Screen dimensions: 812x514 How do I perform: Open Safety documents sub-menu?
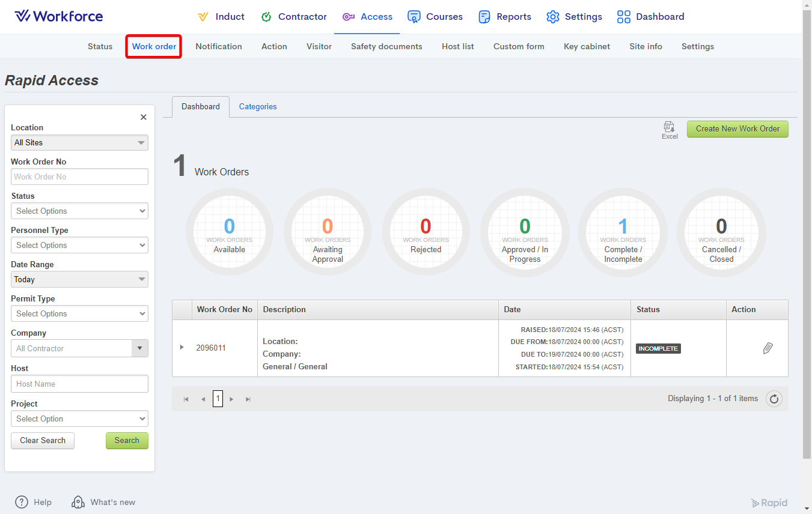tap(386, 46)
